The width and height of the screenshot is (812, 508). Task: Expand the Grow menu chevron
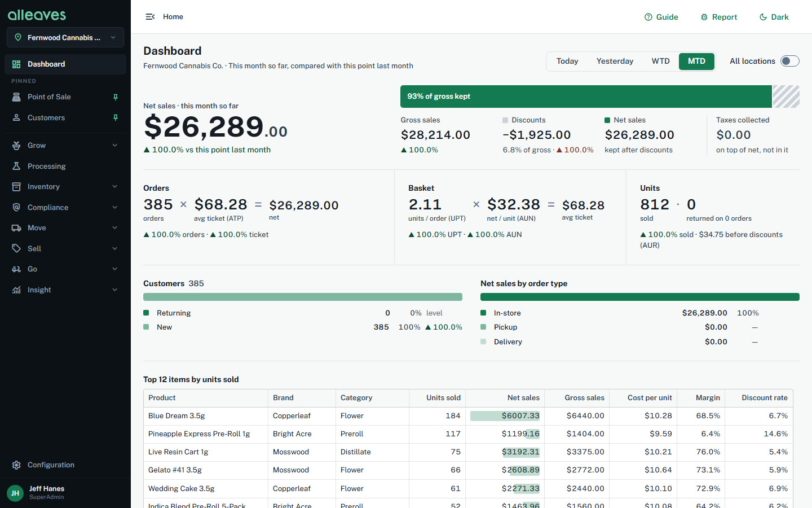tap(115, 146)
